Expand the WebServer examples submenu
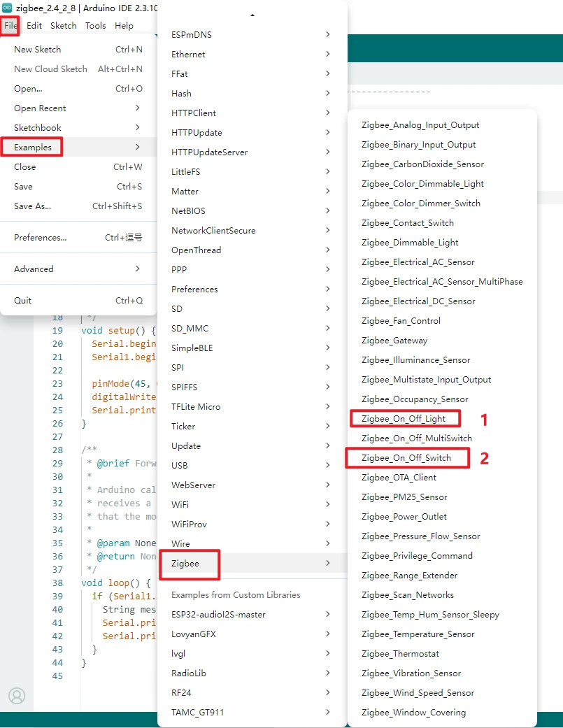The width and height of the screenshot is (563, 728). click(x=252, y=485)
